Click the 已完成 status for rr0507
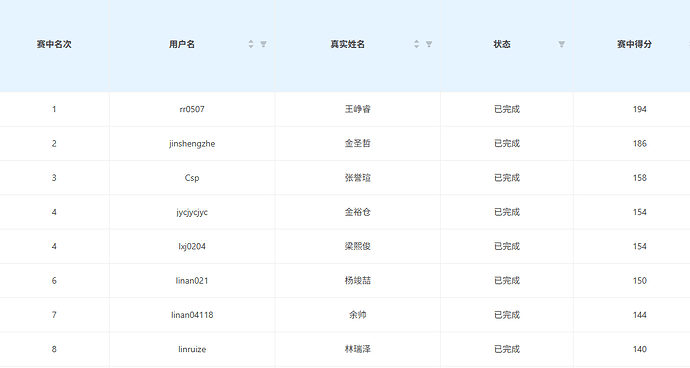The image size is (690, 368). click(507, 109)
